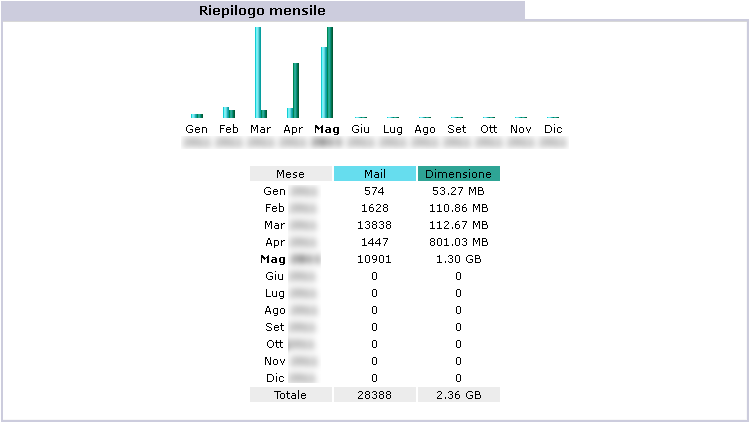Screen dimensions: 750x423
Task: Click the Feb label under the chart
Action: pyautogui.click(x=229, y=129)
